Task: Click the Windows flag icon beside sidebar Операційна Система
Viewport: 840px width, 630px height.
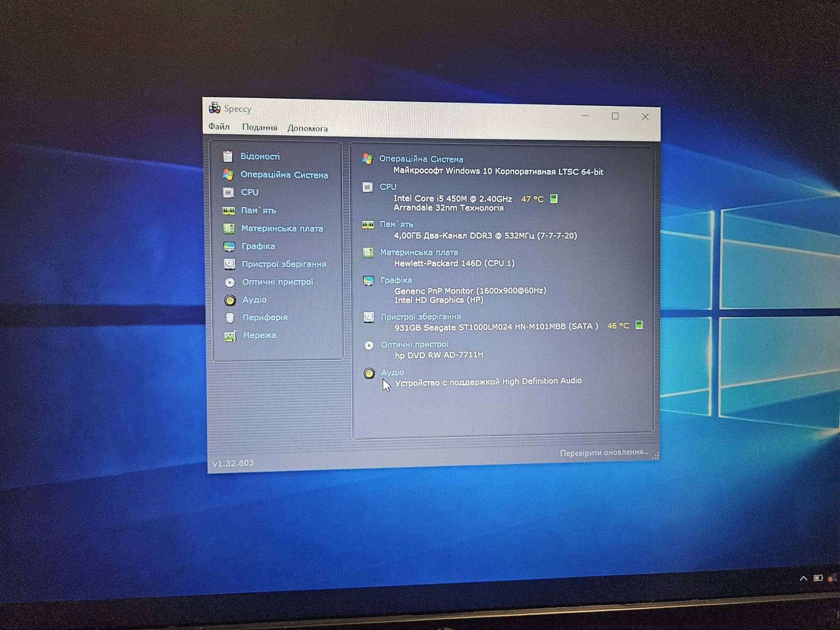Action: 228,174
